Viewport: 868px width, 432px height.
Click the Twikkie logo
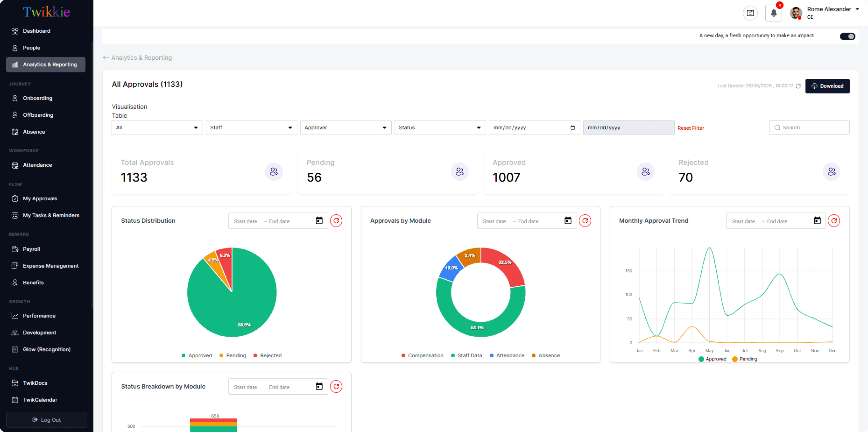tap(47, 12)
